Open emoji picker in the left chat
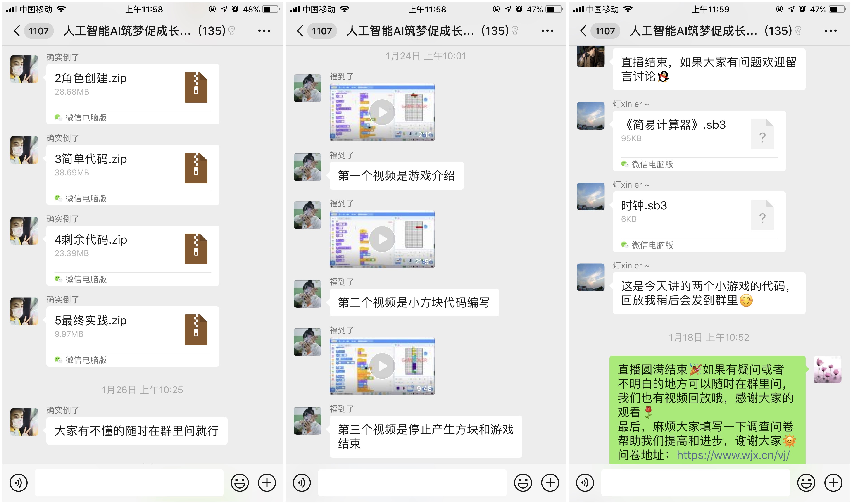852x504 pixels. (240, 483)
